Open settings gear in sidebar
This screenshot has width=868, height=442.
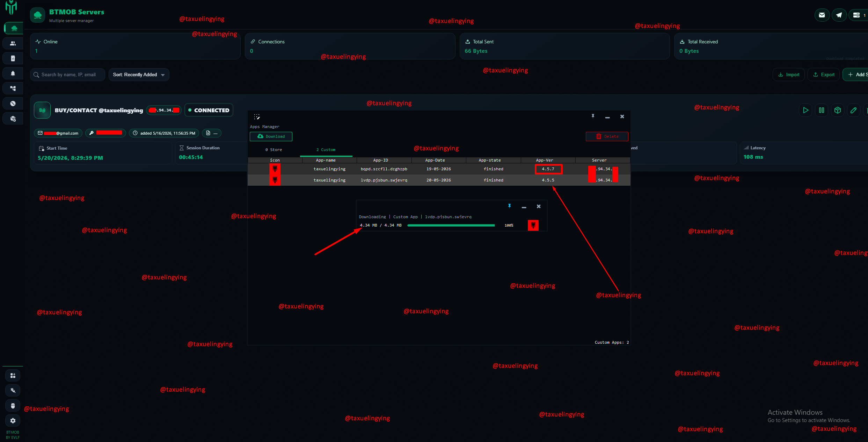pos(13,421)
